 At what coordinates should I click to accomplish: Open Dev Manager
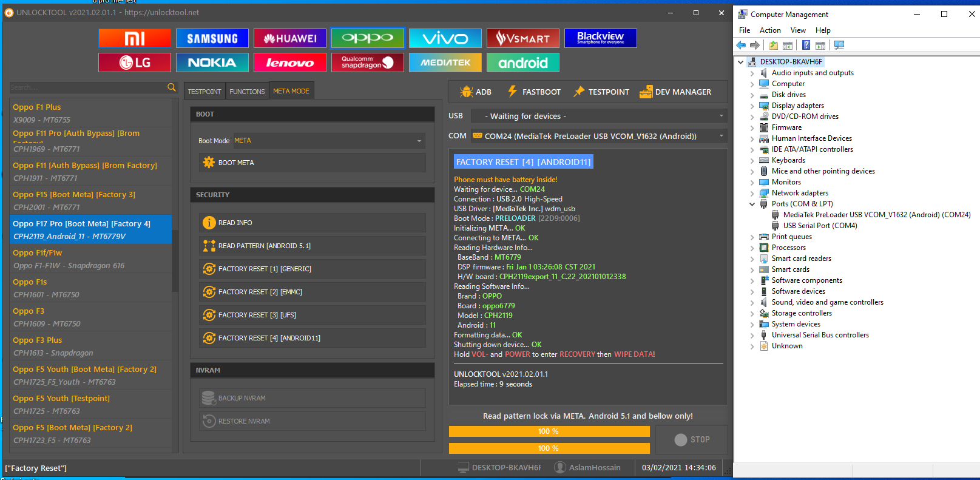(x=675, y=92)
